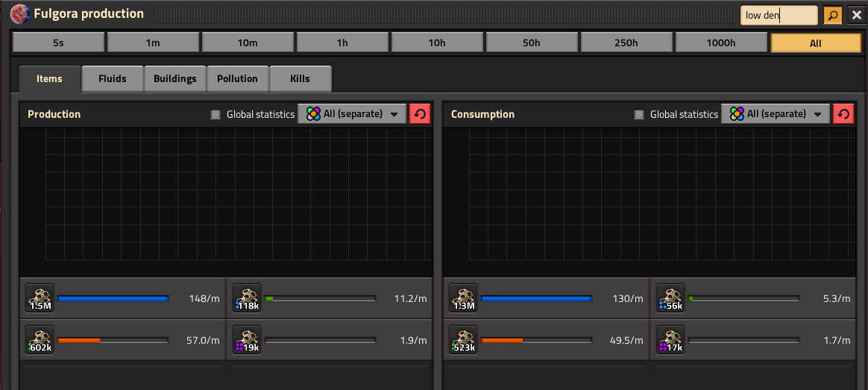Image resolution: width=868 pixels, height=390 pixels.
Task: Reset the Production graph with the red button
Action: pyautogui.click(x=420, y=114)
